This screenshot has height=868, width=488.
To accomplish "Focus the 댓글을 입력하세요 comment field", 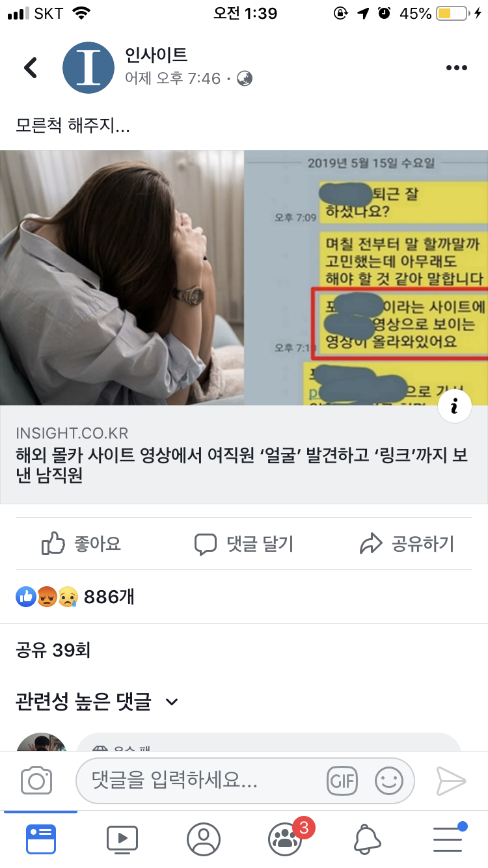I will click(245, 780).
